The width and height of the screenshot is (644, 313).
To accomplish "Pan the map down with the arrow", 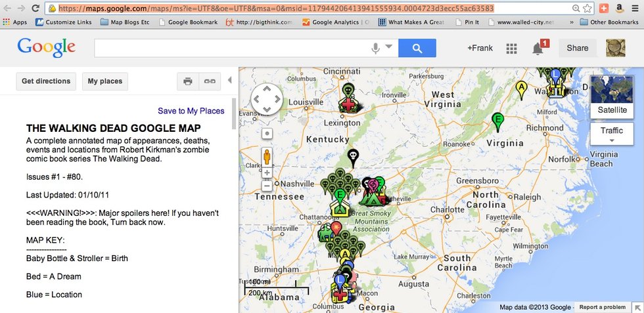I will (x=267, y=109).
